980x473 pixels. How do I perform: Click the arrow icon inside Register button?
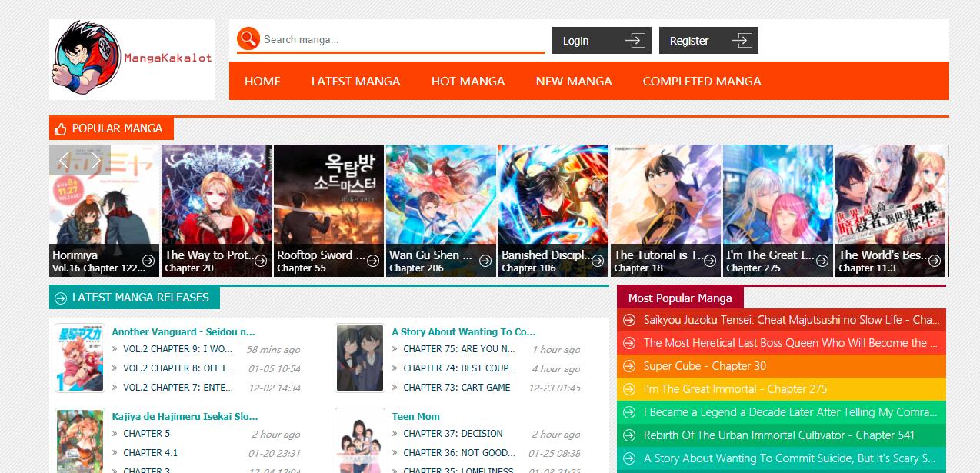point(742,41)
